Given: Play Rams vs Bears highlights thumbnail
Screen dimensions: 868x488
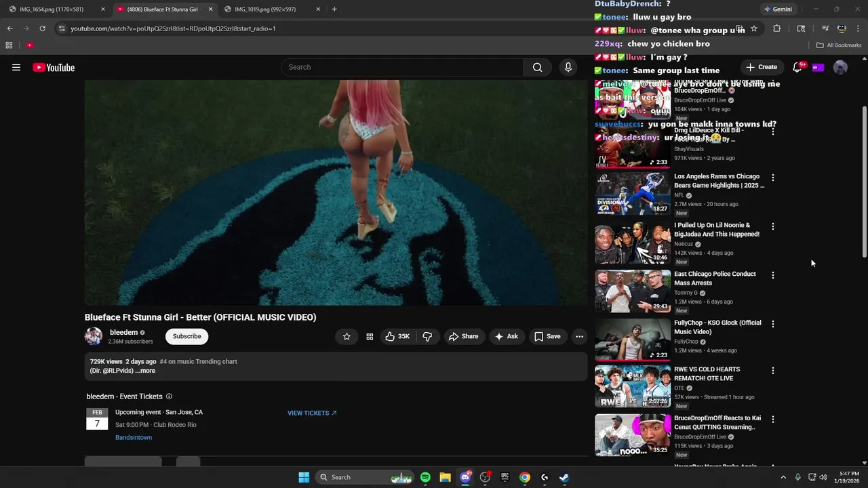Looking at the screenshot, I should 633,193.
